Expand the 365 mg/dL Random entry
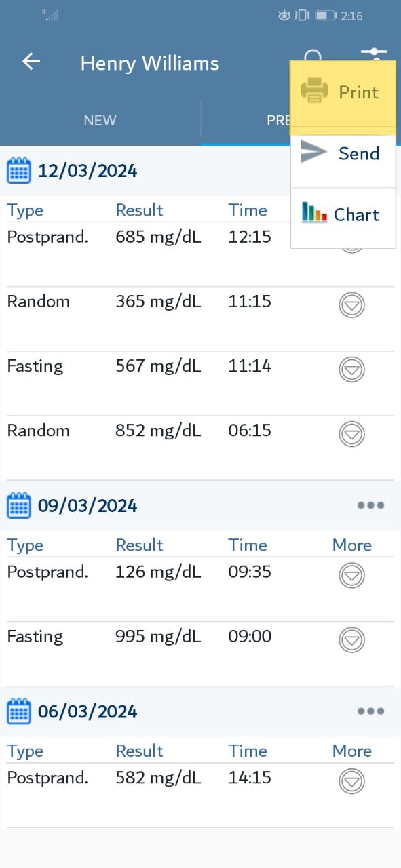This screenshot has height=868, width=401. pyautogui.click(x=351, y=305)
